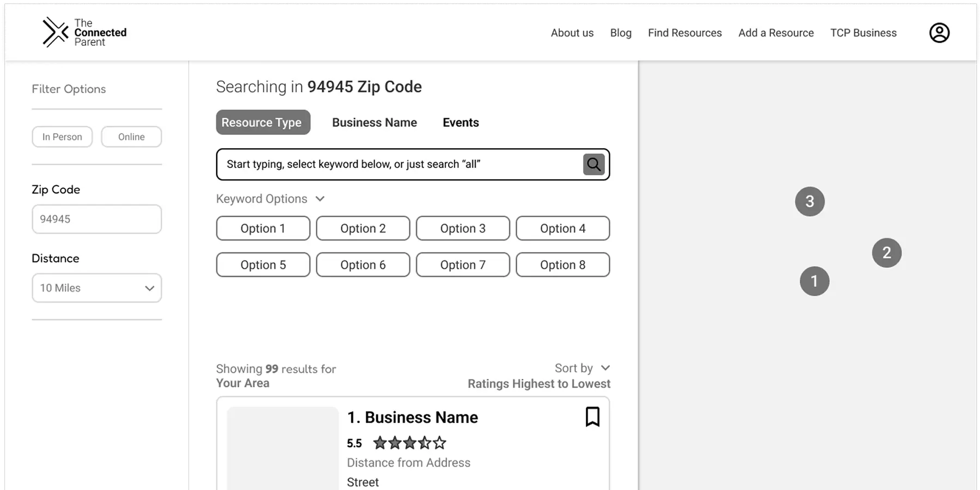
Task: Select map marker 2
Action: coord(887,252)
